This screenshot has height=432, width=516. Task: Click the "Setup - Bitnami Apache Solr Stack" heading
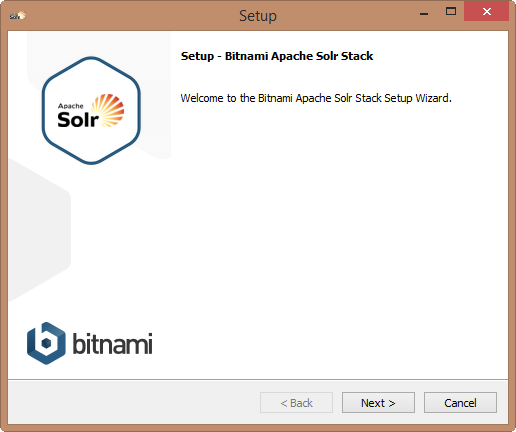[277, 56]
